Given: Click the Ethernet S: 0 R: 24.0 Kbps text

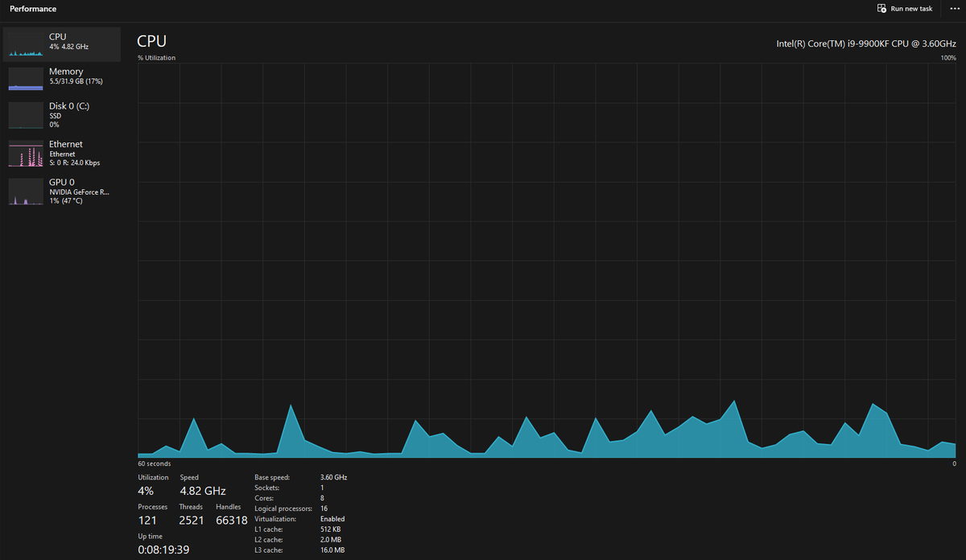Looking at the screenshot, I should pos(74,163).
